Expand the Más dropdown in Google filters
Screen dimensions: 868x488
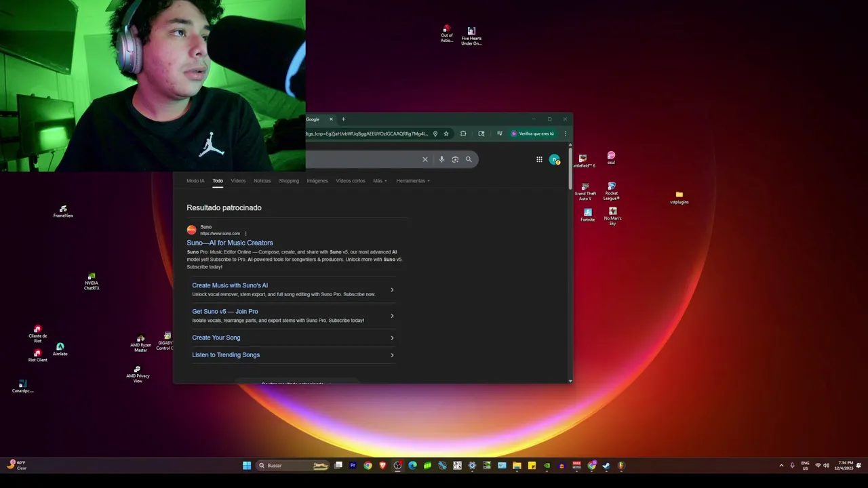[380, 181]
